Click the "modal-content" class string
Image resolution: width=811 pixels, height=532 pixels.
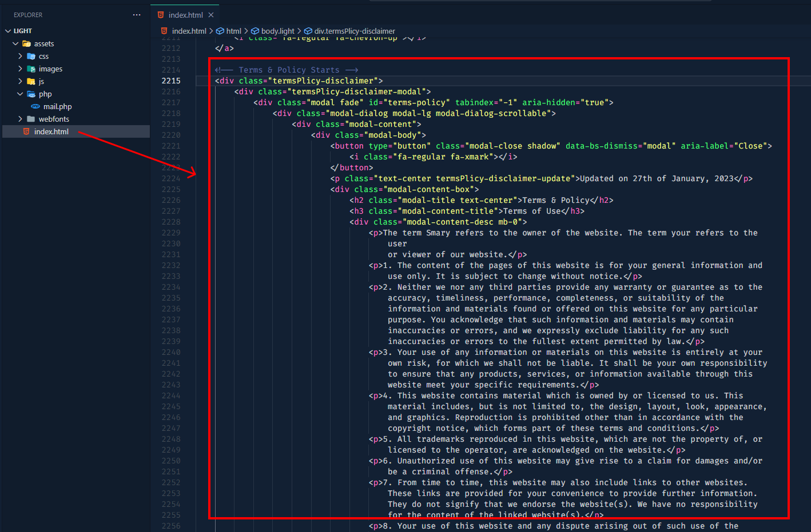tap(380, 124)
